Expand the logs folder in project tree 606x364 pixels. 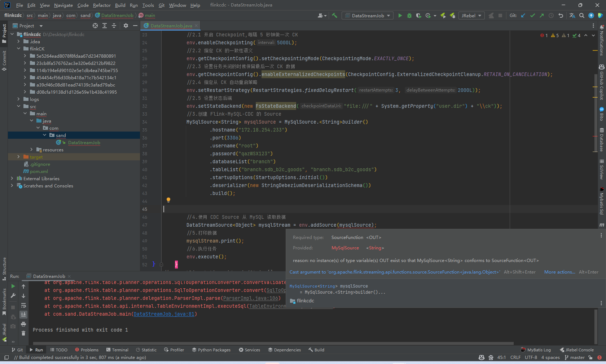click(x=19, y=99)
